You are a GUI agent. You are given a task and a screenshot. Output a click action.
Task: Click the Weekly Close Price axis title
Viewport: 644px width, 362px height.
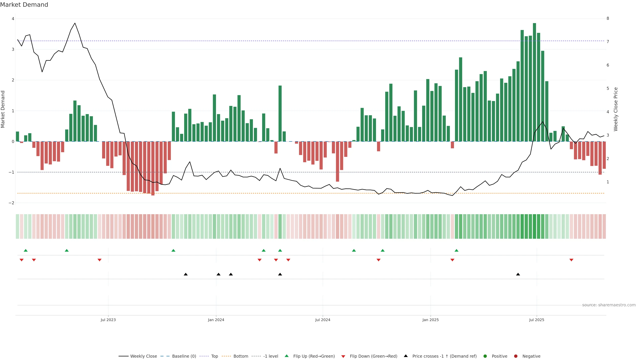click(615, 109)
